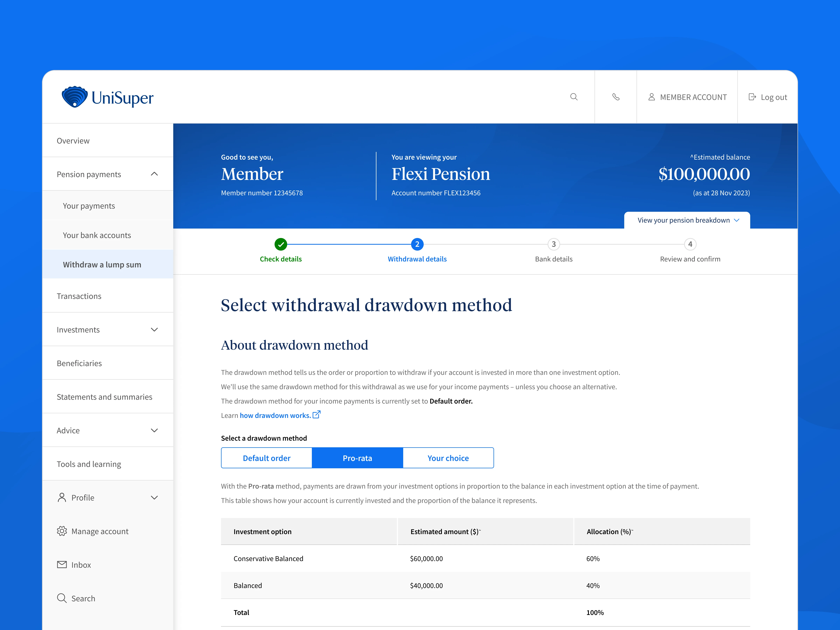Open Your bank accounts
The width and height of the screenshot is (840, 630).
[x=108, y=235]
